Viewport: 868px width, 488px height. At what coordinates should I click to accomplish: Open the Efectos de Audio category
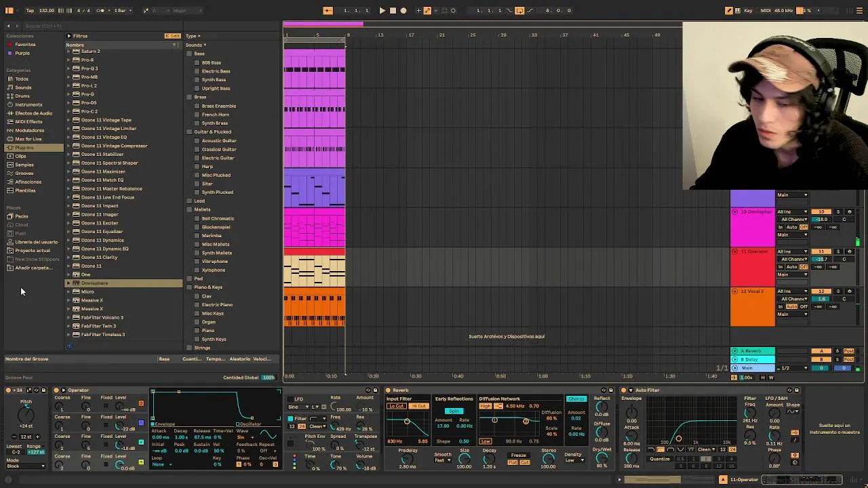[x=33, y=113]
